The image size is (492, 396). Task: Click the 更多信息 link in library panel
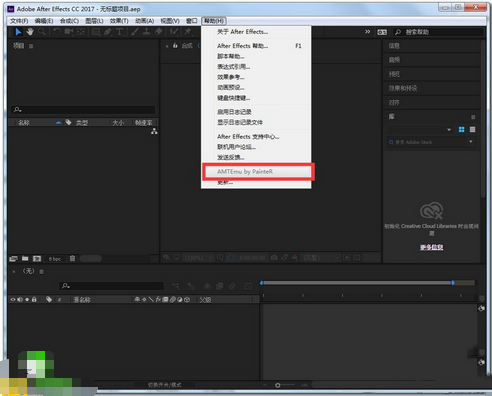tap(432, 247)
